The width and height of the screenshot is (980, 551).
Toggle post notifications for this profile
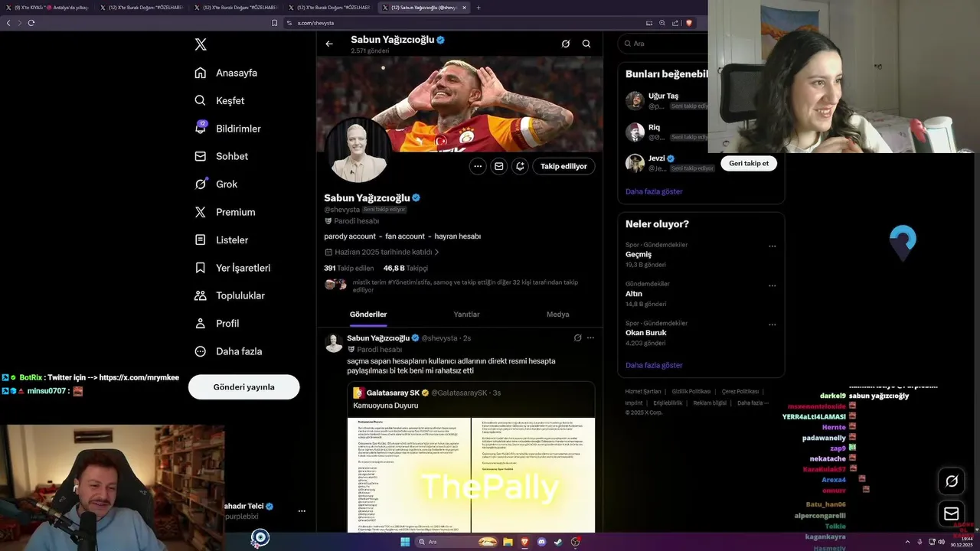(520, 166)
